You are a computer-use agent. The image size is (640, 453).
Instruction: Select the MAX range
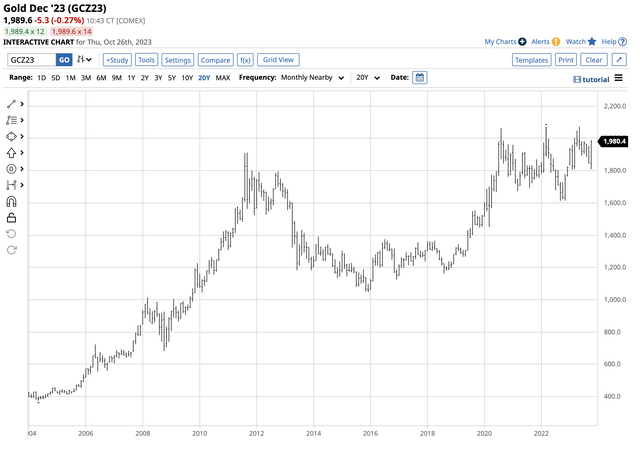(x=223, y=78)
